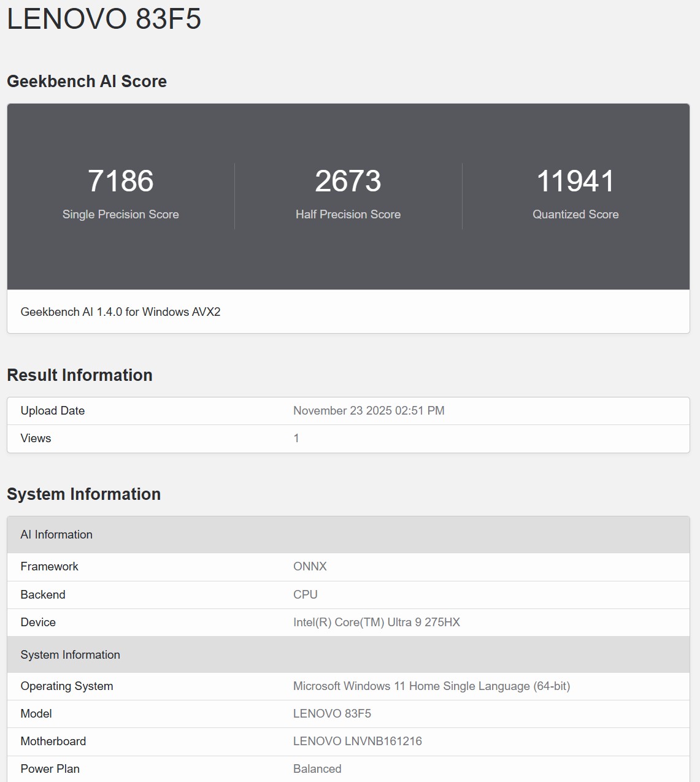Select the Microsoft Windows 11 operating system entry
The width and height of the screenshot is (700, 782).
[x=431, y=686]
